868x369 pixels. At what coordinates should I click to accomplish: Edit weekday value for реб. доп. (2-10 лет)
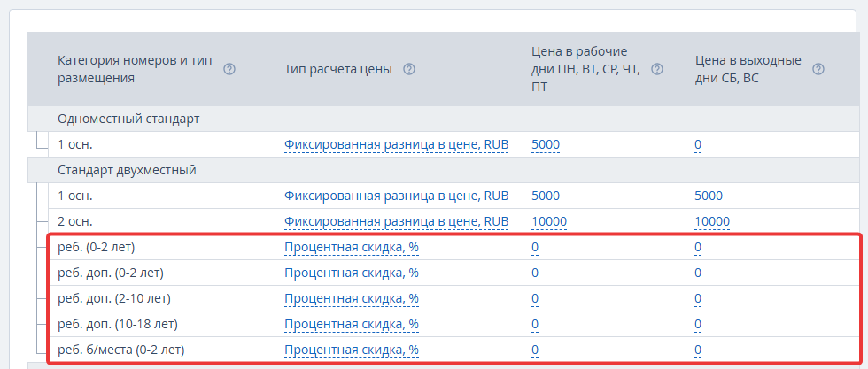click(535, 299)
